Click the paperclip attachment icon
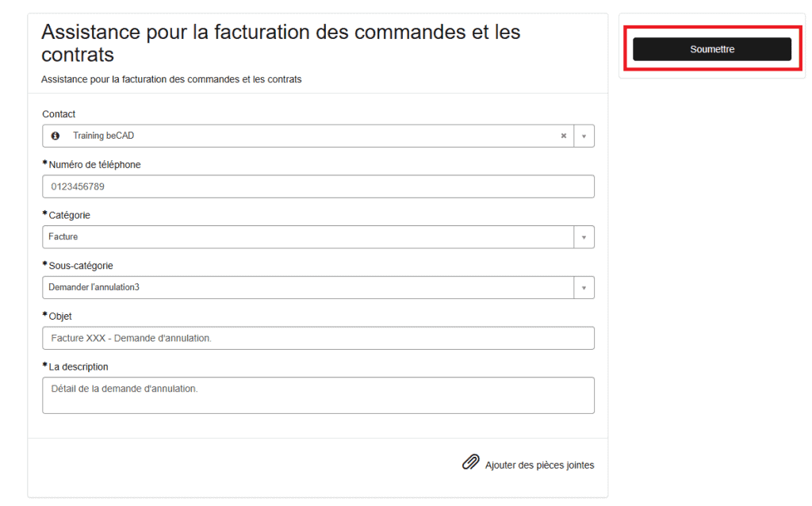This screenshot has width=812, height=506. coord(470,462)
